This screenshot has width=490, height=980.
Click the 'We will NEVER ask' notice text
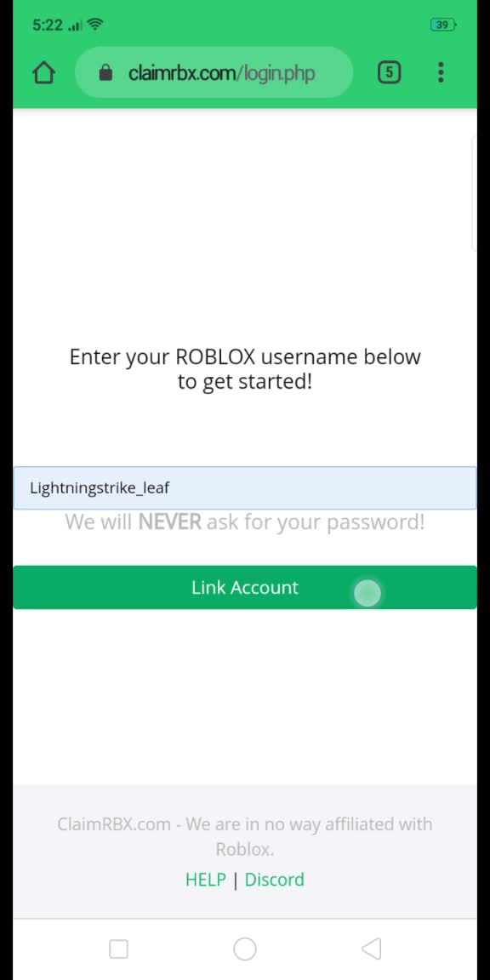coord(245,521)
